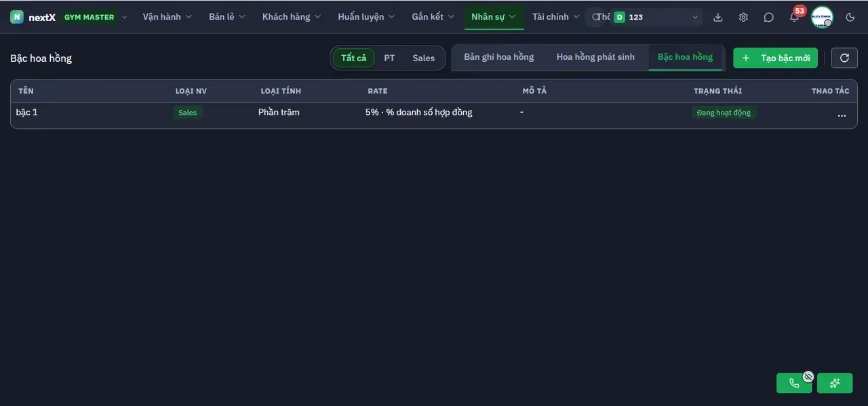Click the TRẠNG THÁI column header
The image size is (868, 406).
coord(717,91)
